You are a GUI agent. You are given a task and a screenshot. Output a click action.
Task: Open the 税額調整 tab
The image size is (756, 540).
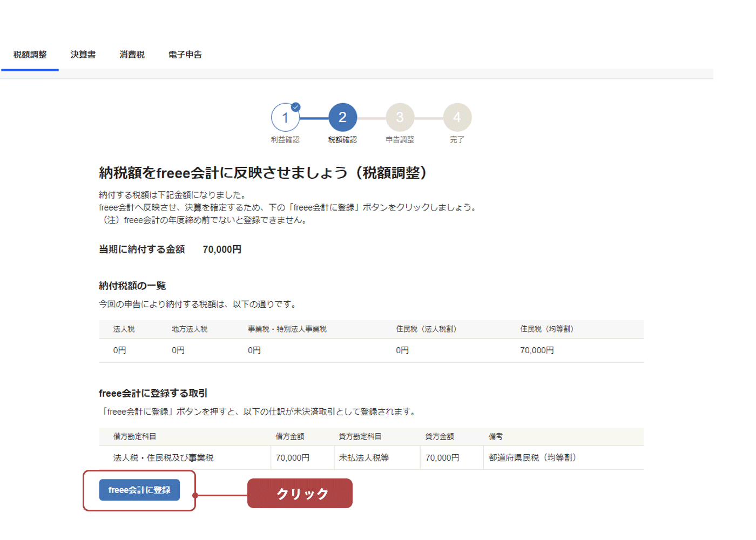pyautogui.click(x=30, y=55)
